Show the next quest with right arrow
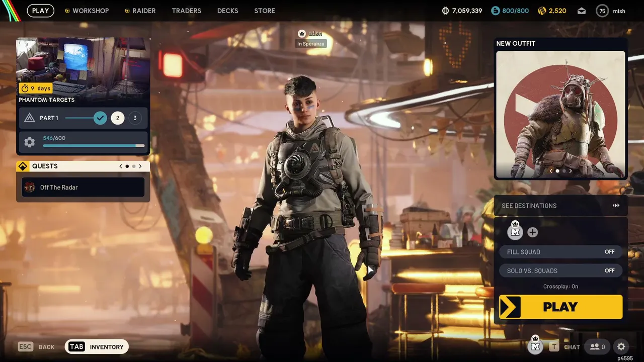Viewport: 644px width, 362px height. [140, 166]
